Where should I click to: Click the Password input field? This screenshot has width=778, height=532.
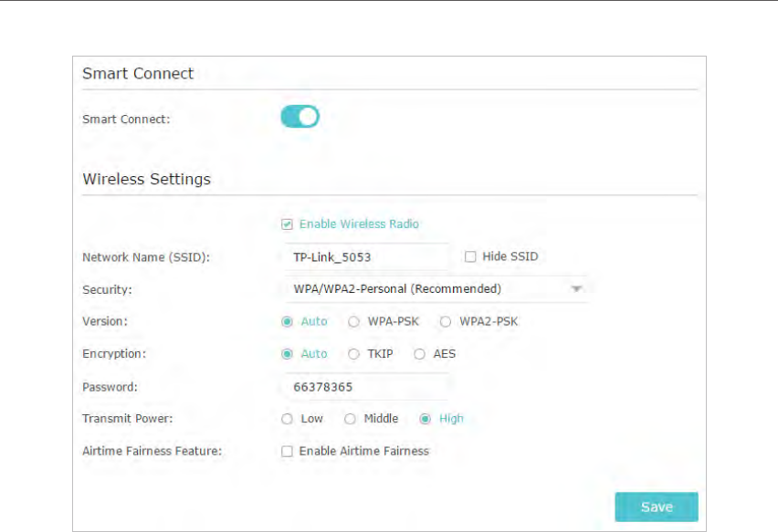(x=367, y=387)
